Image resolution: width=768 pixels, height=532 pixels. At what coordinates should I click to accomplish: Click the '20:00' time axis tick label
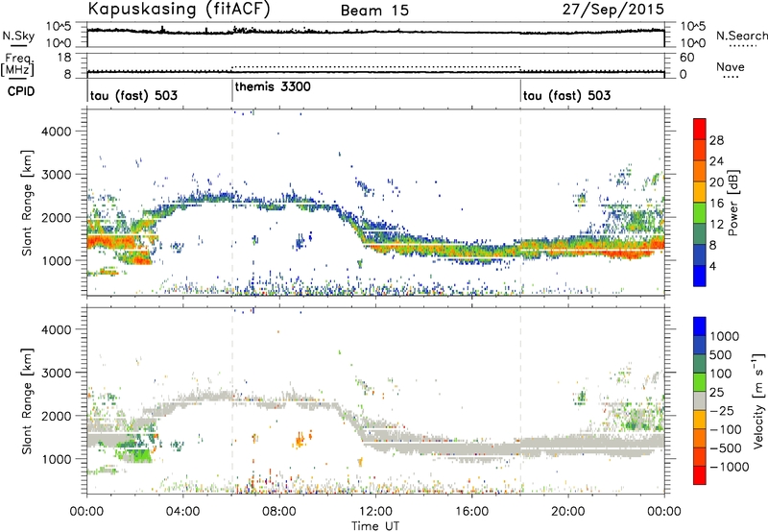(567, 512)
